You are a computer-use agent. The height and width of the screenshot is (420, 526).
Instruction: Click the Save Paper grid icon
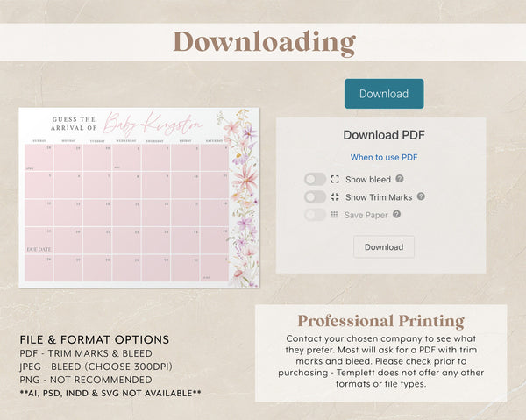coord(334,215)
